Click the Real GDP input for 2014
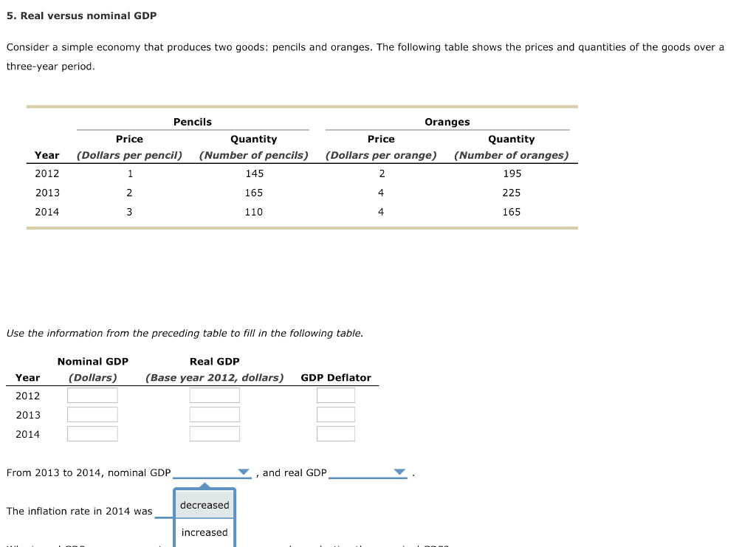 click(214, 433)
